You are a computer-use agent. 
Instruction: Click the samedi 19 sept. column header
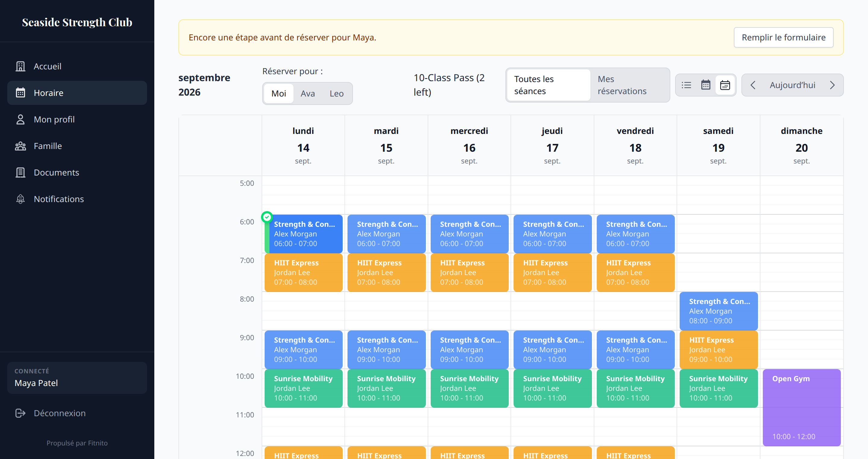click(719, 146)
